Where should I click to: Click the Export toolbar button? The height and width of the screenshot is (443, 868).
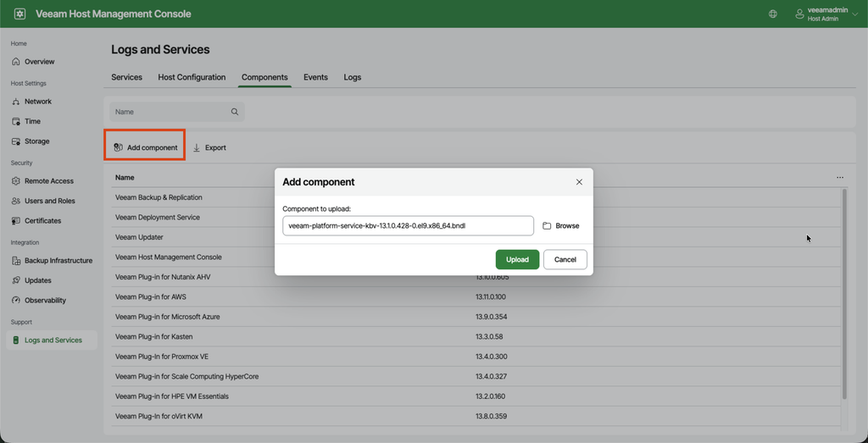tap(209, 147)
